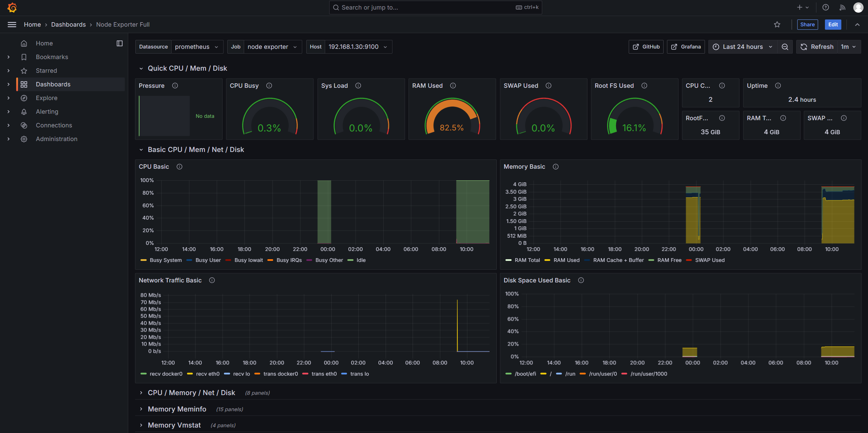This screenshot has width=868, height=433.
Task: Show info for CPU Cores panel
Action: [x=722, y=86]
